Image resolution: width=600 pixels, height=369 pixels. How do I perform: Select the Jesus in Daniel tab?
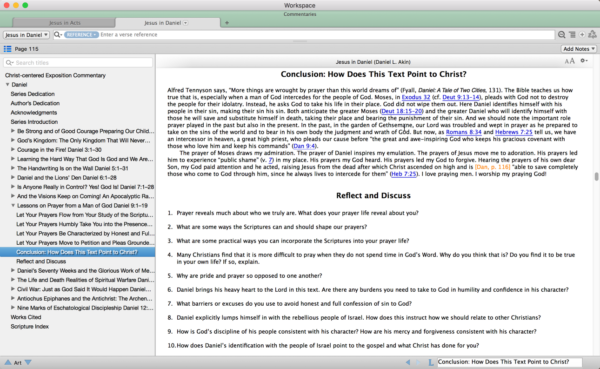(x=167, y=23)
